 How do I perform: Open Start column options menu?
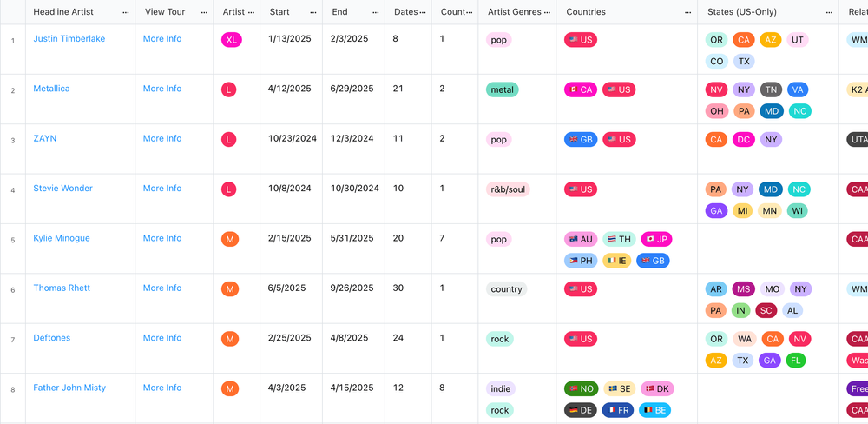pos(313,12)
